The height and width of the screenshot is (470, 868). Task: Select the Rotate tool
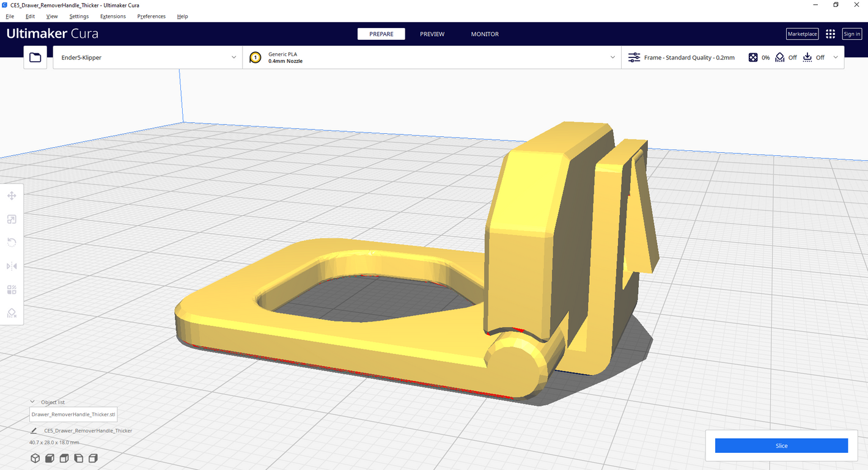12,243
